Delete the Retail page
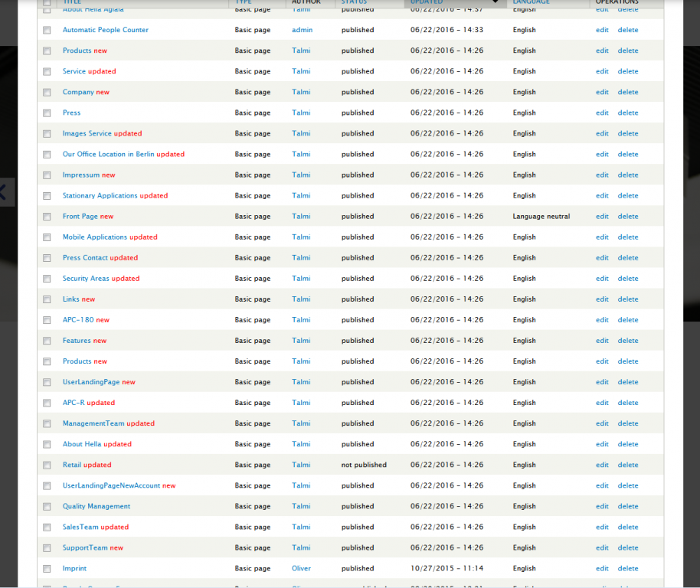Image resolution: width=700 pixels, height=588 pixels. click(x=628, y=465)
